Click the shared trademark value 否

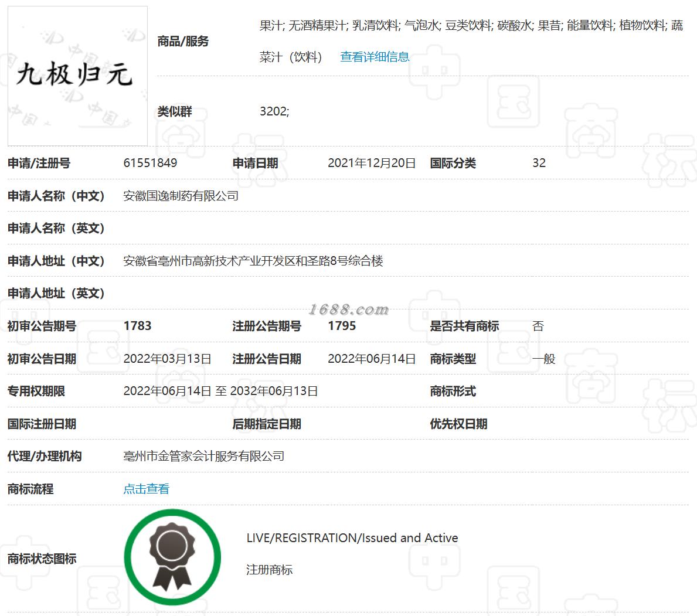click(x=538, y=326)
